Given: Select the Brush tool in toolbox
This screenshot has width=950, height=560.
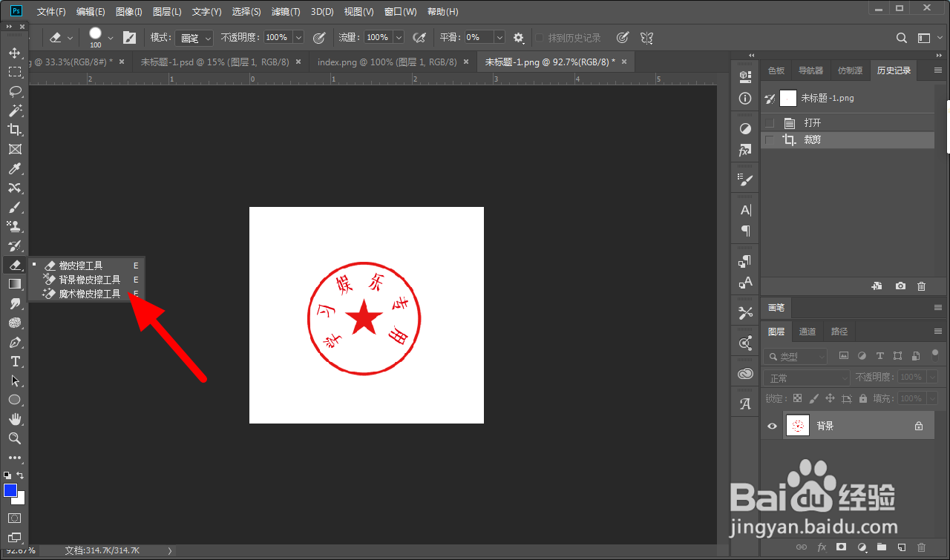Looking at the screenshot, I should click(x=14, y=208).
